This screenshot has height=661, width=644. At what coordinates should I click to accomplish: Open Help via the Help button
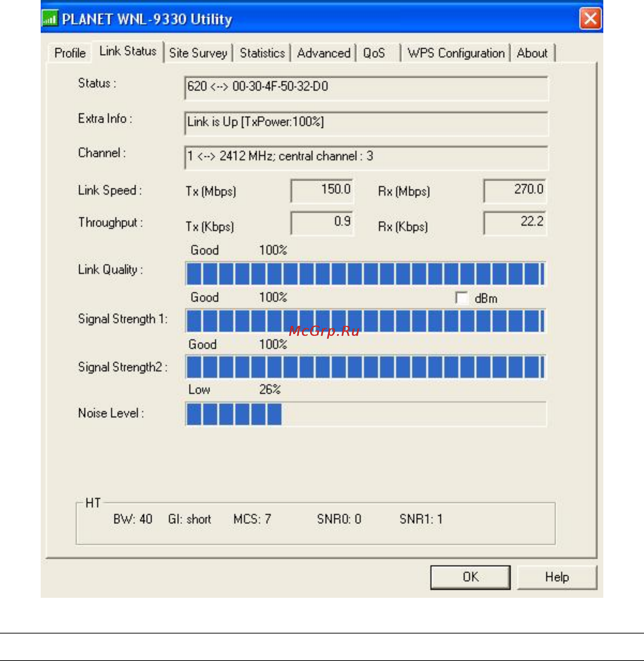click(x=557, y=577)
